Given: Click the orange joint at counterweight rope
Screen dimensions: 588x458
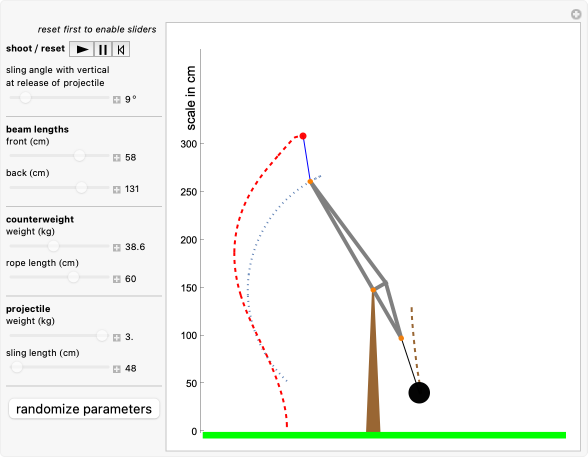Looking at the screenshot, I should [x=401, y=338].
